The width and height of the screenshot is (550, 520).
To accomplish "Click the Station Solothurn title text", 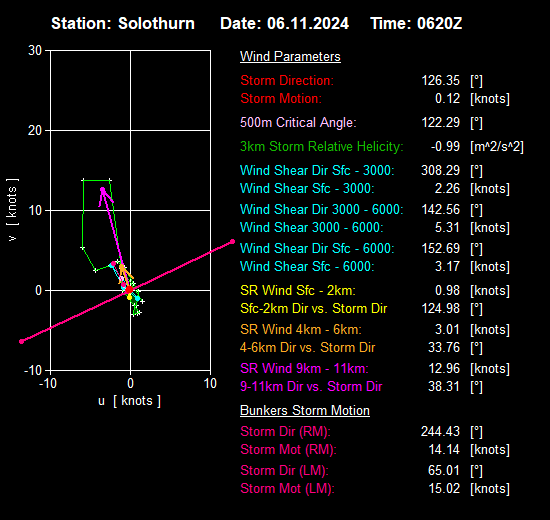I will point(123,24).
